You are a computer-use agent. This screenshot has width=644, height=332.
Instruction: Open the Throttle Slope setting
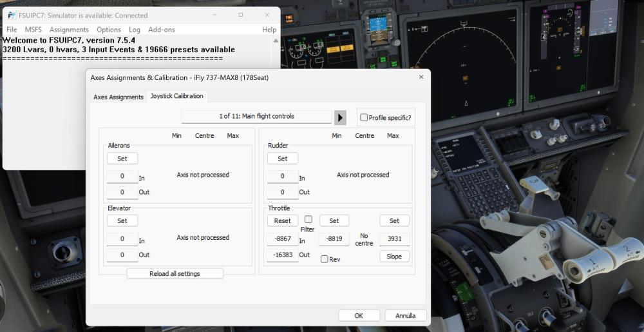[394, 257]
